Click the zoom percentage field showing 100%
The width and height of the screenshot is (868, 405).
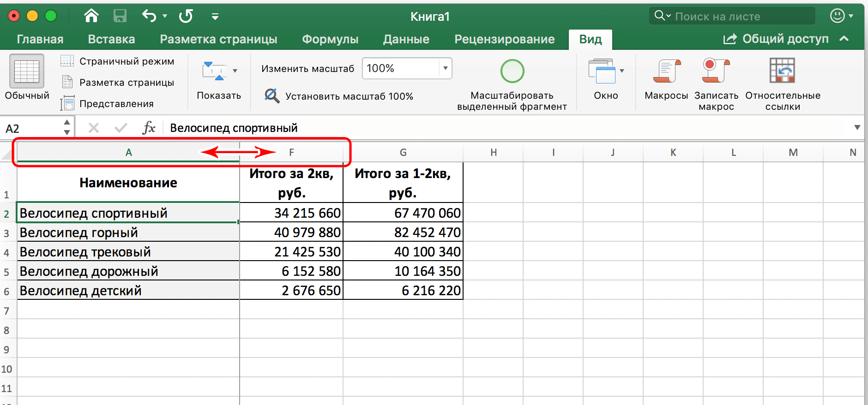pos(400,68)
